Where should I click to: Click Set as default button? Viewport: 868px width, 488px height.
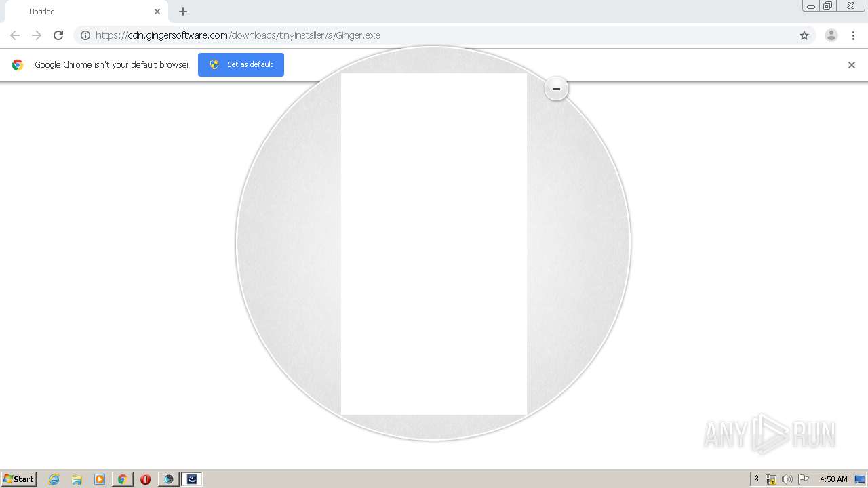[x=241, y=64]
